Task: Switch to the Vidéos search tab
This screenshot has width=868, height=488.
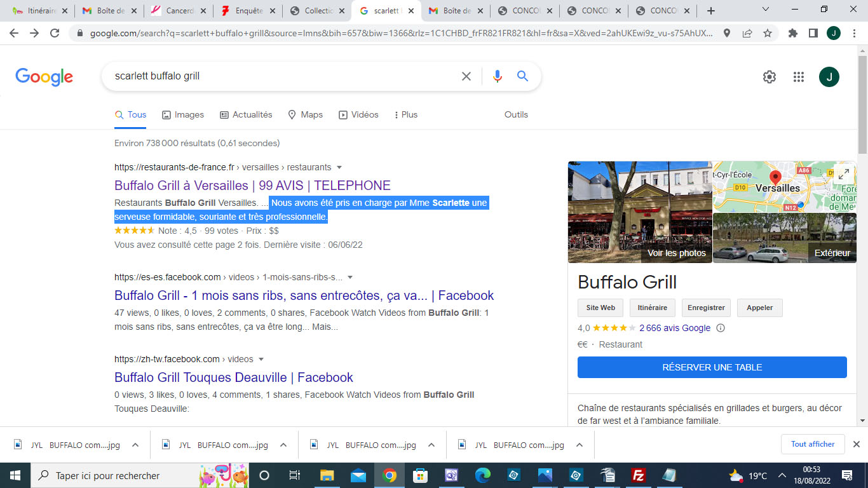Action: (x=358, y=114)
